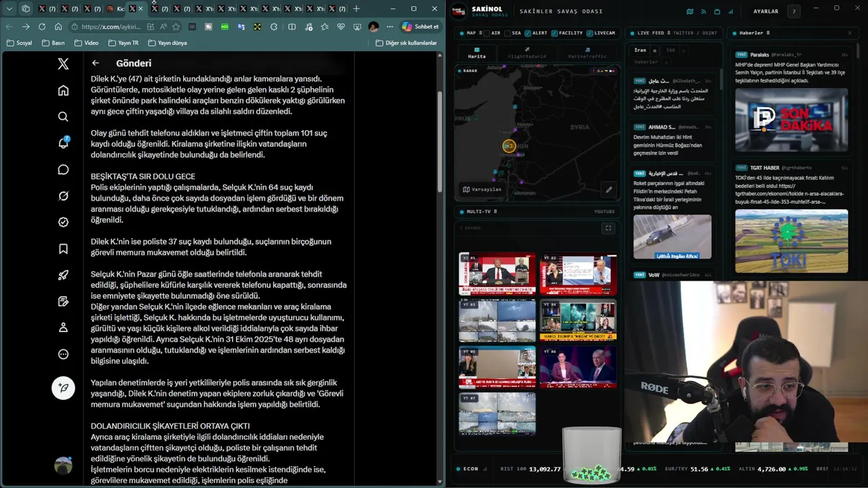Click the map icon in Sakinol header

[690, 12]
